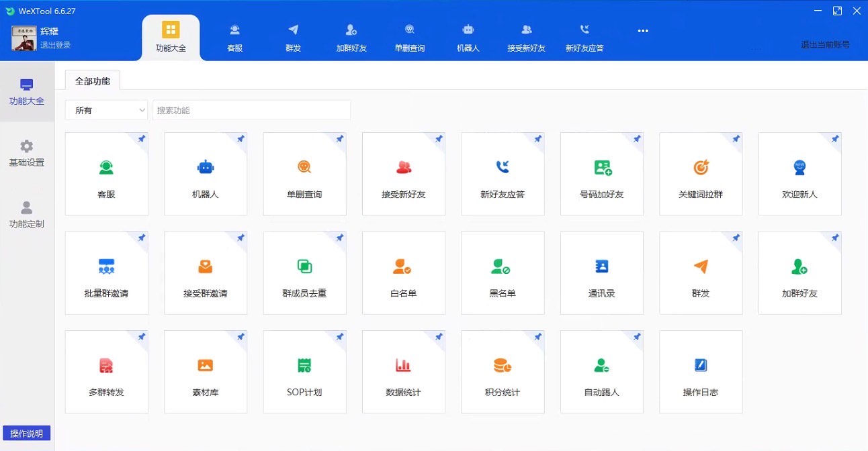Open the 素材库 material library tile
This screenshot has width=868, height=451.
pos(205,372)
